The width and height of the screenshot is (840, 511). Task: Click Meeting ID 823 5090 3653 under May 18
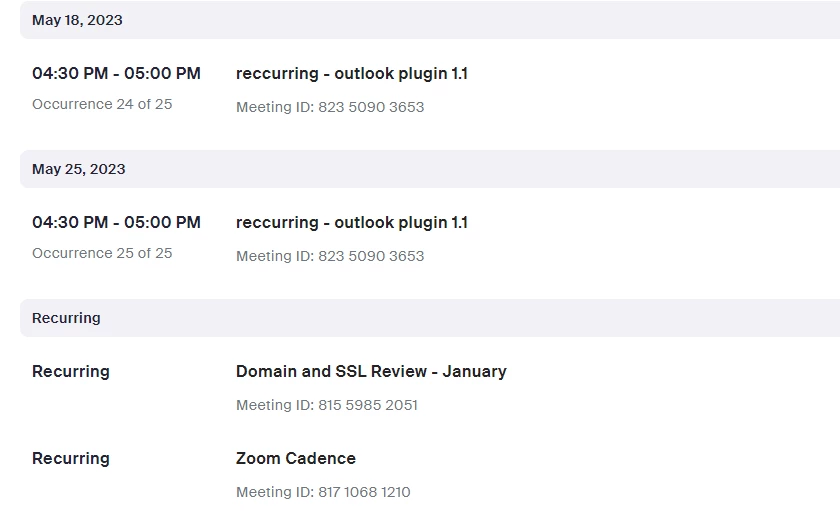330,107
